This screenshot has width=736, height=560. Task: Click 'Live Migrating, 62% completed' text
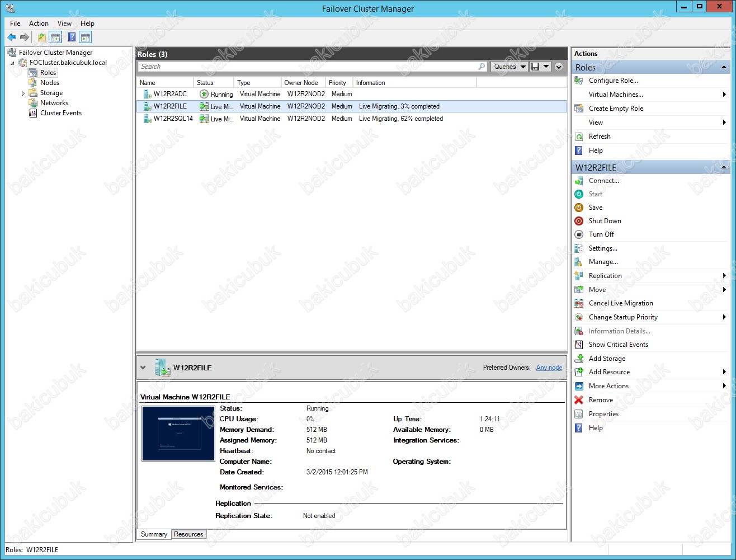[x=401, y=119]
